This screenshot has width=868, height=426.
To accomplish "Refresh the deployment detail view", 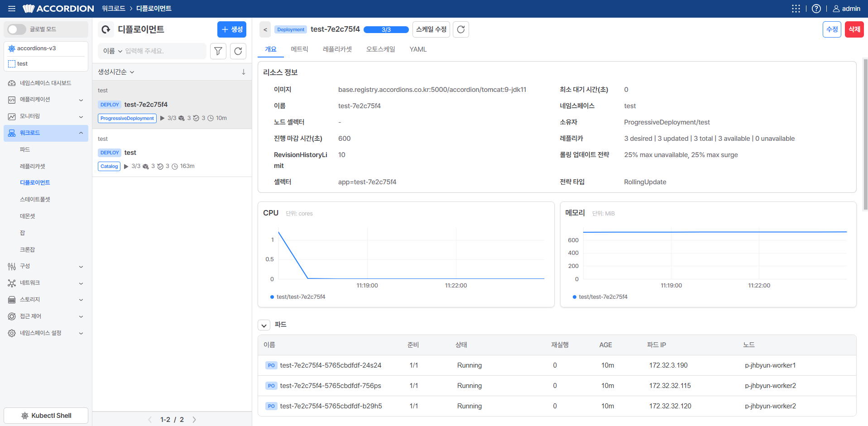I will (461, 29).
